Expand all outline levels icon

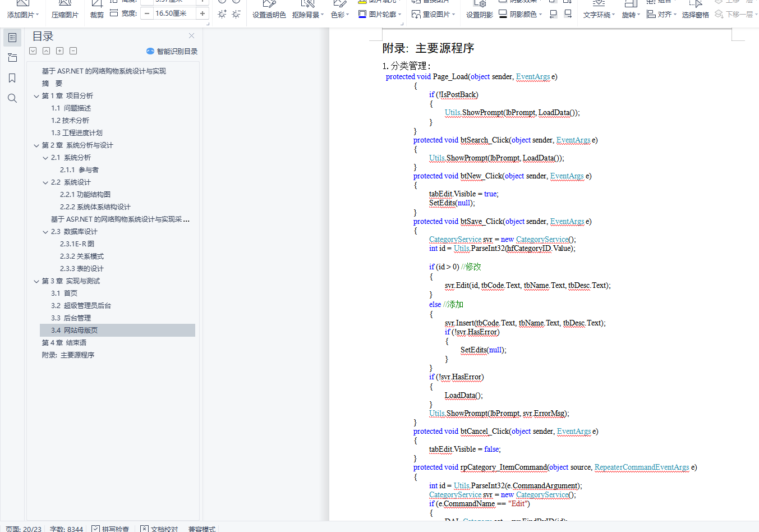coord(33,51)
